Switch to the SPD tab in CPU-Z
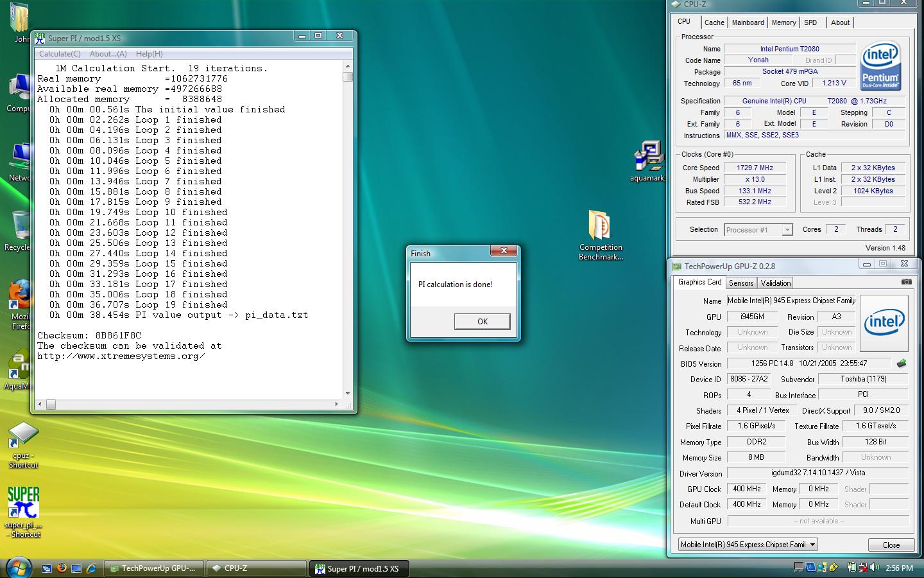Viewport: 924px width, 578px height. pyautogui.click(x=810, y=22)
